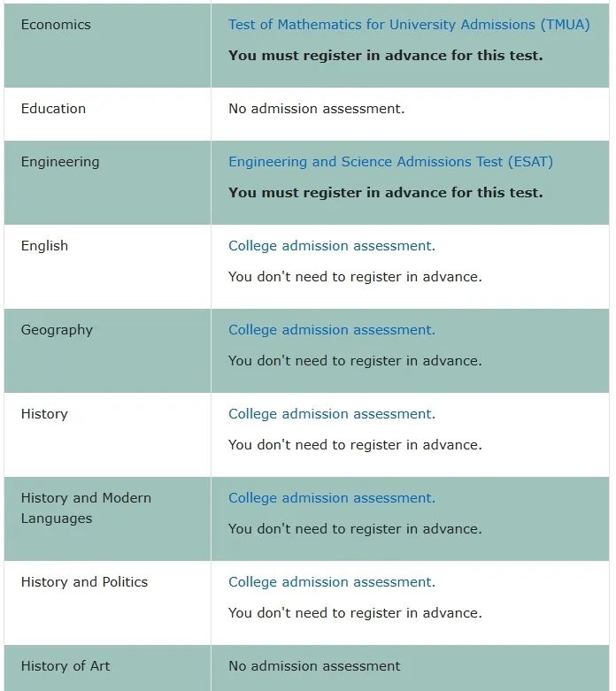Viewport: 616px width, 691px height.
Task: Click the College admission assessment link for History
Action: 331,414
